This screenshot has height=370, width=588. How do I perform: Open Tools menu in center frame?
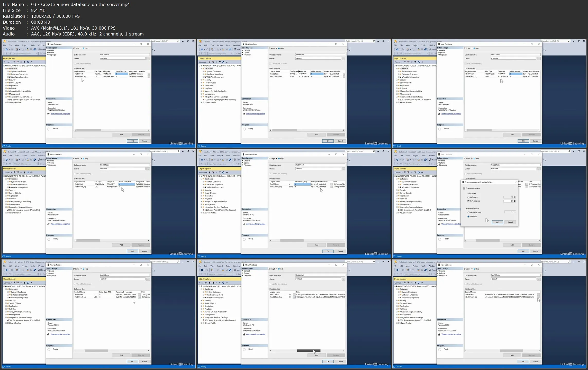click(x=228, y=156)
